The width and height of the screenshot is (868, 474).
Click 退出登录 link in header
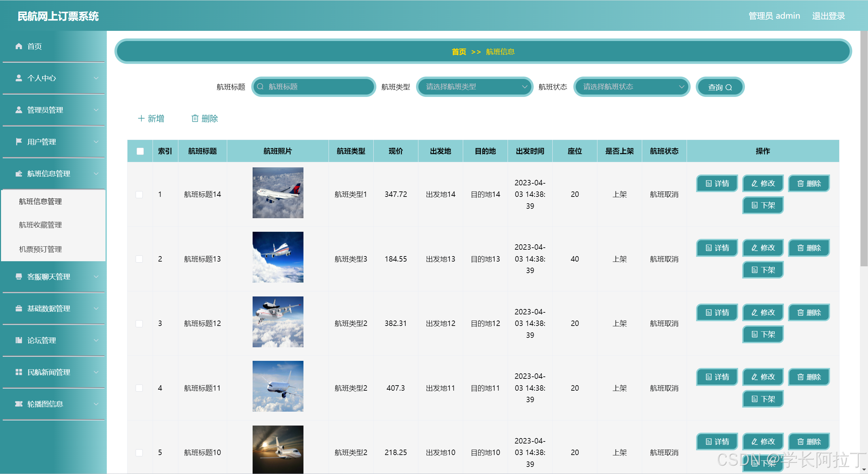pos(828,16)
